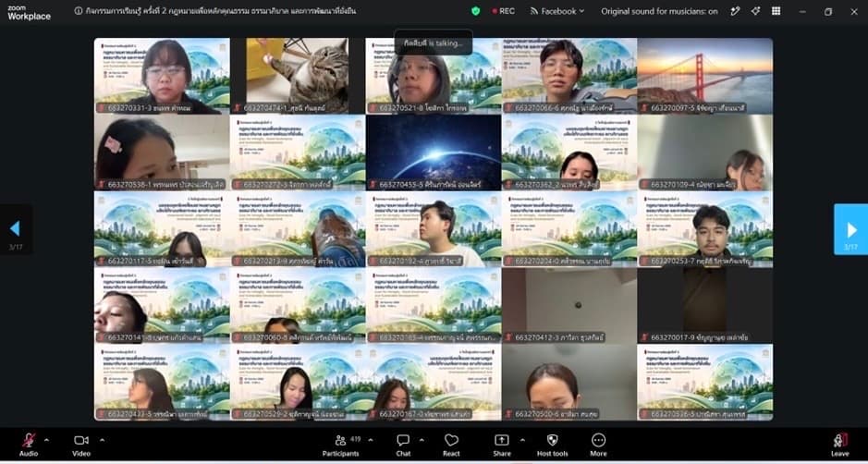Show meeting info via the circled i icon
This screenshot has height=464, width=868.
point(78,11)
